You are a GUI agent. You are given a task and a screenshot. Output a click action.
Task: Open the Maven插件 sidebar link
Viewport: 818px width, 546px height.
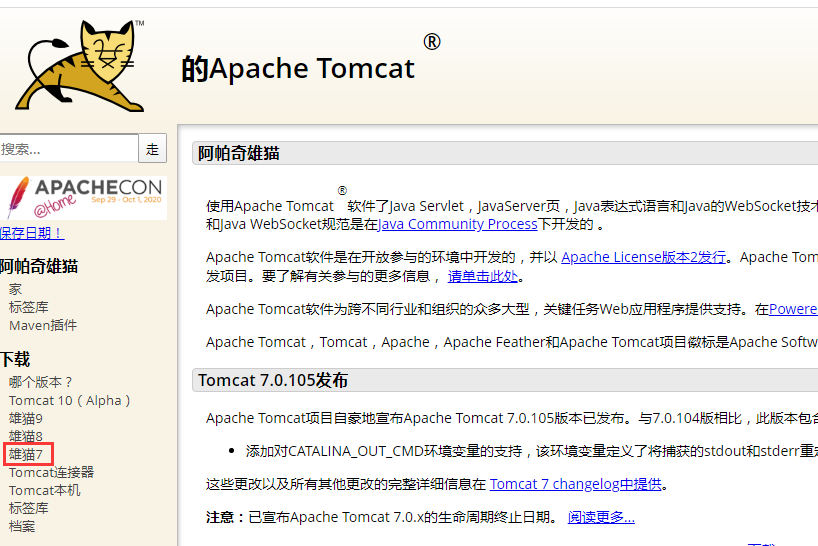click(x=43, y=325)
